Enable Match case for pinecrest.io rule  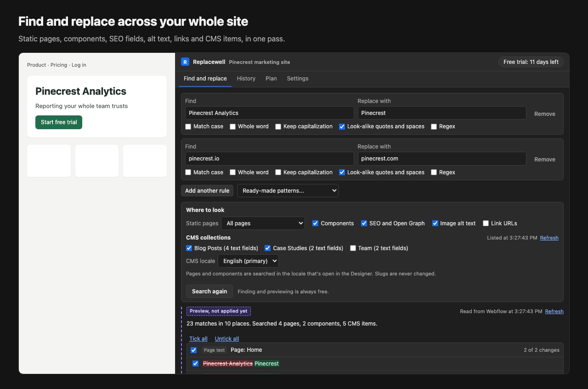188,172
